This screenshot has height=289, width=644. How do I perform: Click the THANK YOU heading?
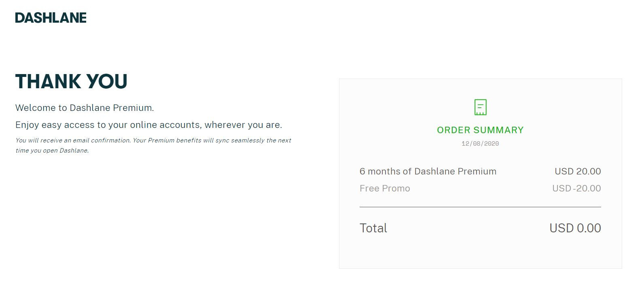[x=71, y=81]
